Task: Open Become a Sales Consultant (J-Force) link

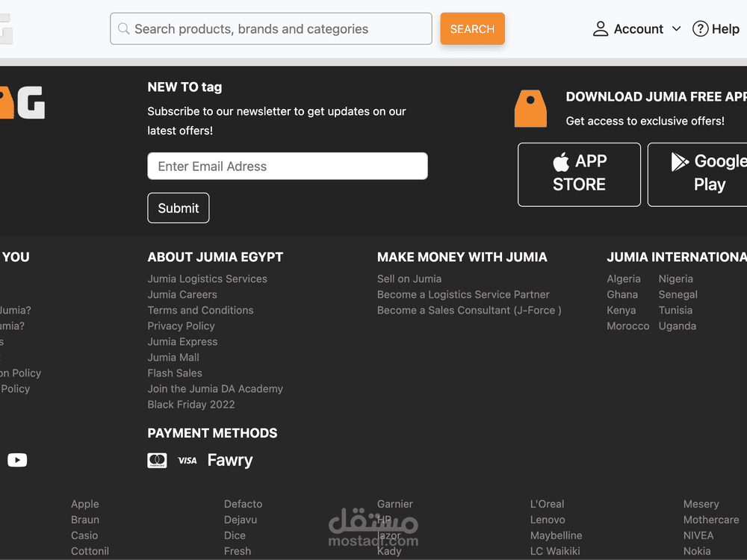Action: coord(469,310)
